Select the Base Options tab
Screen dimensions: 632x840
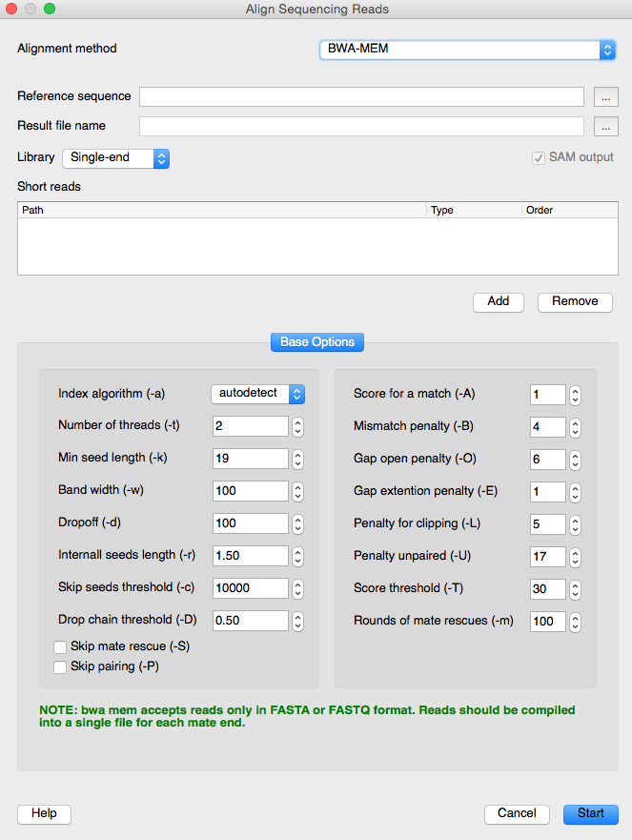coord(317,341)
